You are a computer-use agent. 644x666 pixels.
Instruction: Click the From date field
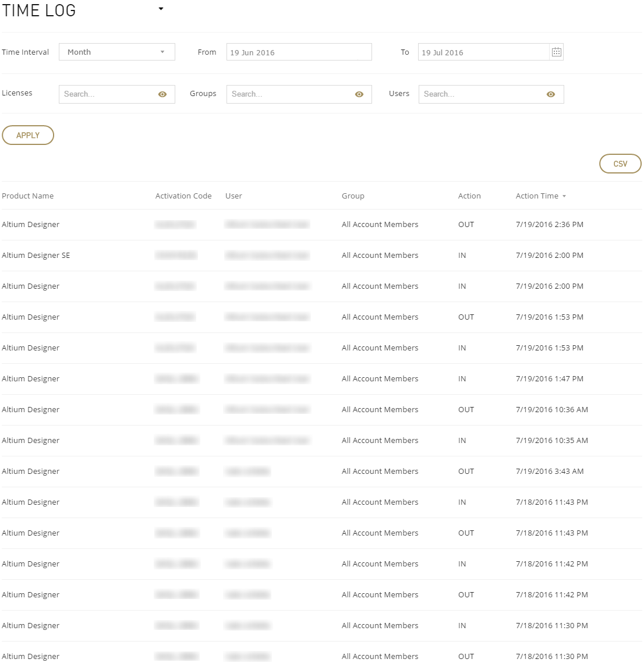(299, 52)
